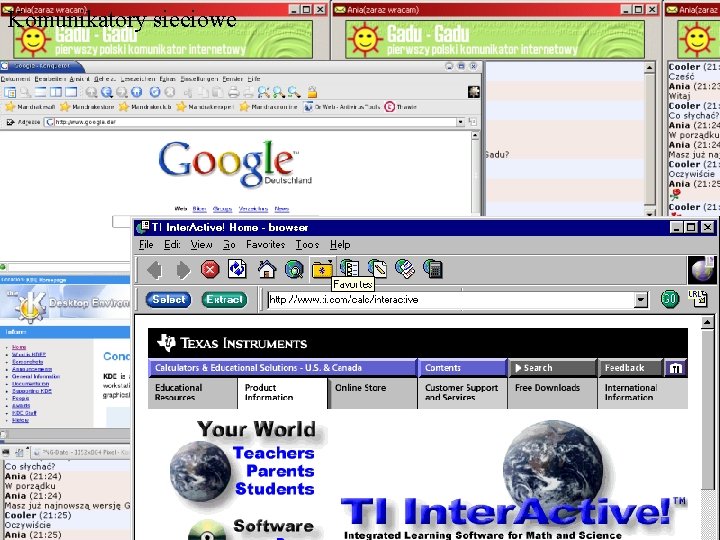Open Feedback on Texas Instruments page

pos(630,368)
